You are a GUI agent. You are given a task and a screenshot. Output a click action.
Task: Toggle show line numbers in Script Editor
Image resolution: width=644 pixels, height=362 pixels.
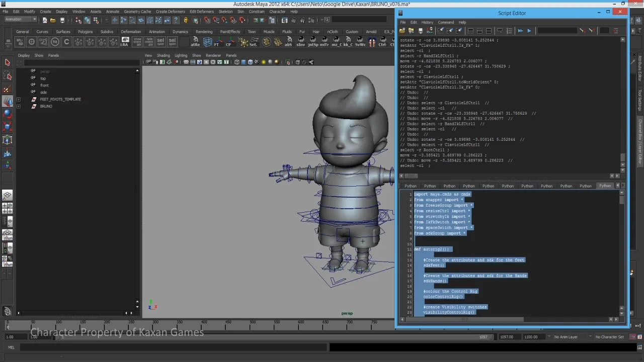pyautogui.click(x=509, y=31)
